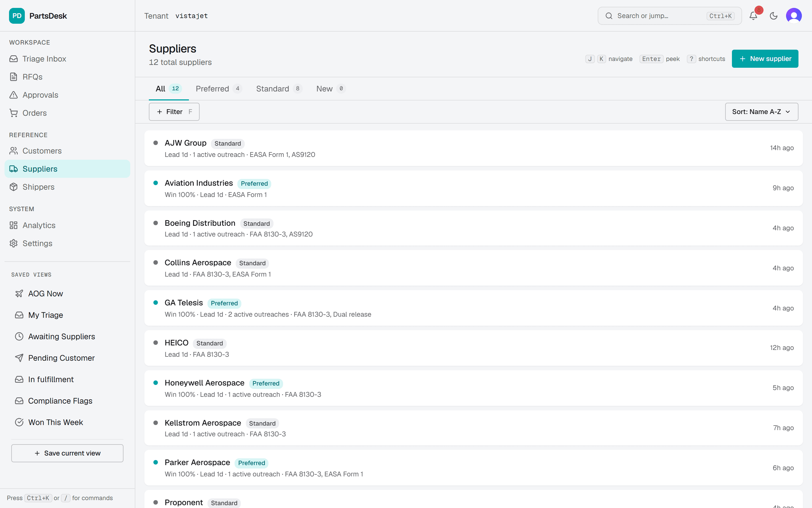Click the Pending Customer send icon
The height and width of the screenshot is (508, 812).
coord(19,358)
